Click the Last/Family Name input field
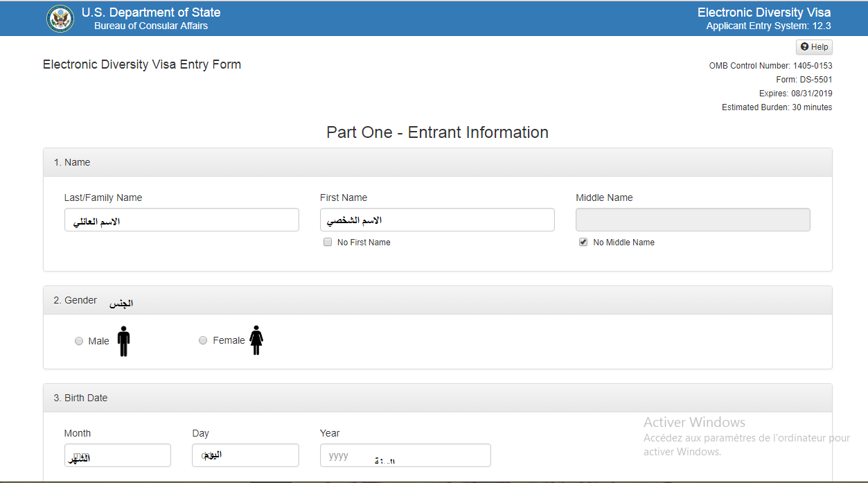 point(181,220)
